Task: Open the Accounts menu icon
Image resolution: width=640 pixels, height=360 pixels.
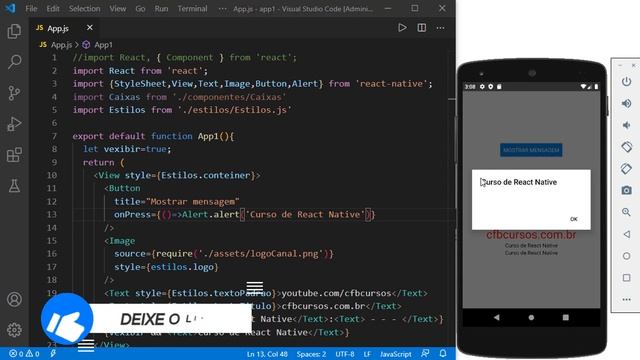Action: click(x=14, y=299)
